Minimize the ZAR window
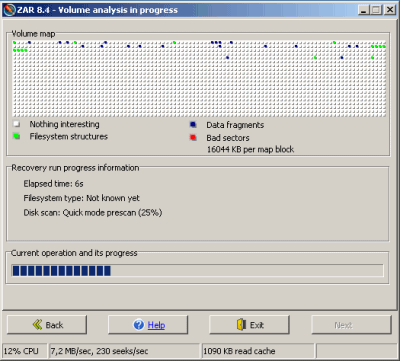The image size is (400, 361). pyautogui.click(x=364, y=10)
